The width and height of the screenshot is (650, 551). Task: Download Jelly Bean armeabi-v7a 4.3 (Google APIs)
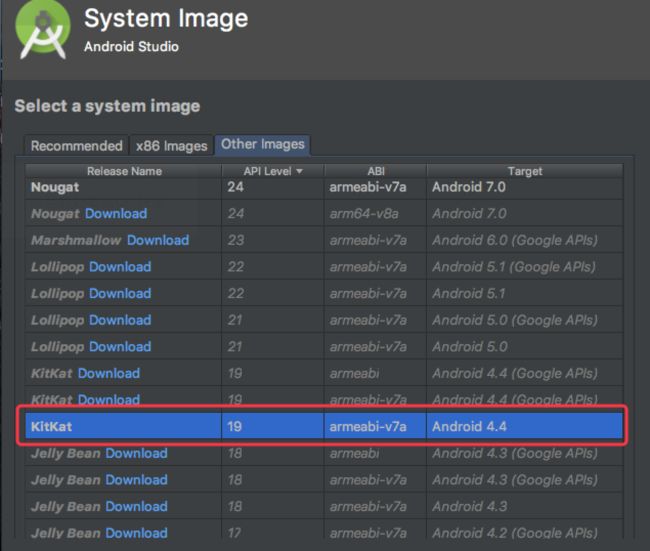[136, 480]
